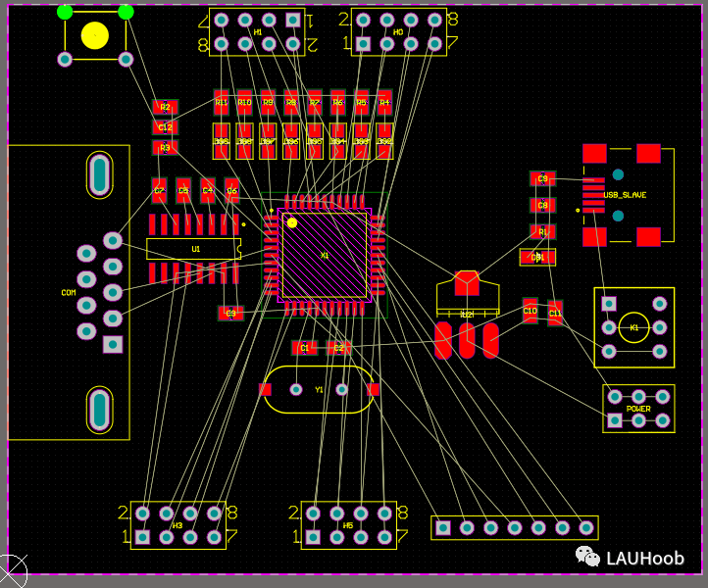Select capacitor C8 footprint
This screenshot has width=708, height=588.
pyautogui.click(x=542, y=206)
